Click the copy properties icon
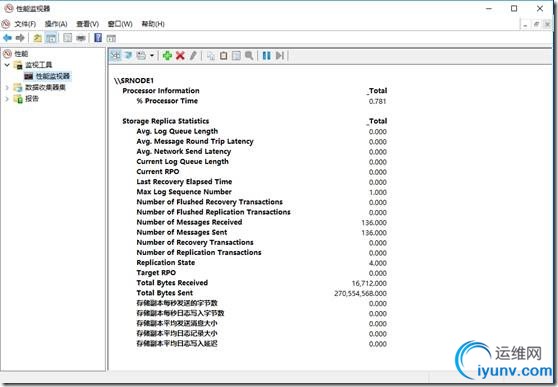 (211, 56)
